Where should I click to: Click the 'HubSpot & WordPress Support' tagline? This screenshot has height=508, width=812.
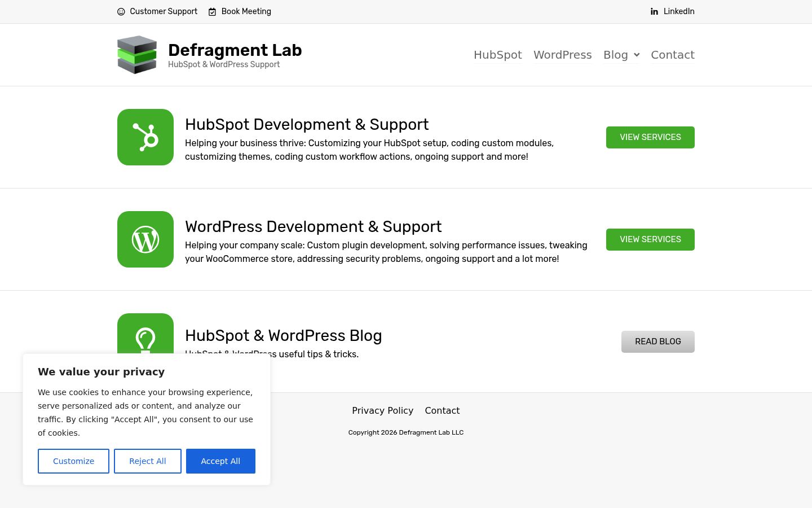coord(224,64)
